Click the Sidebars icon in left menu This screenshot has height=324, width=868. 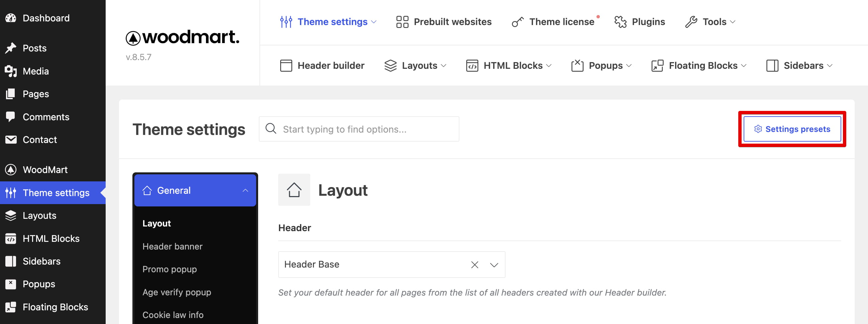[x=11, y=261]
